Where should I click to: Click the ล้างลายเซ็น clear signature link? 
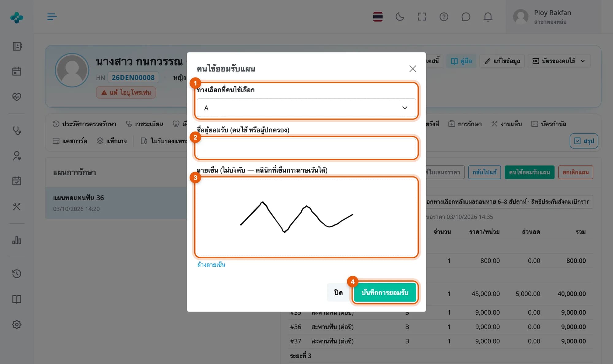pos(211,265)
